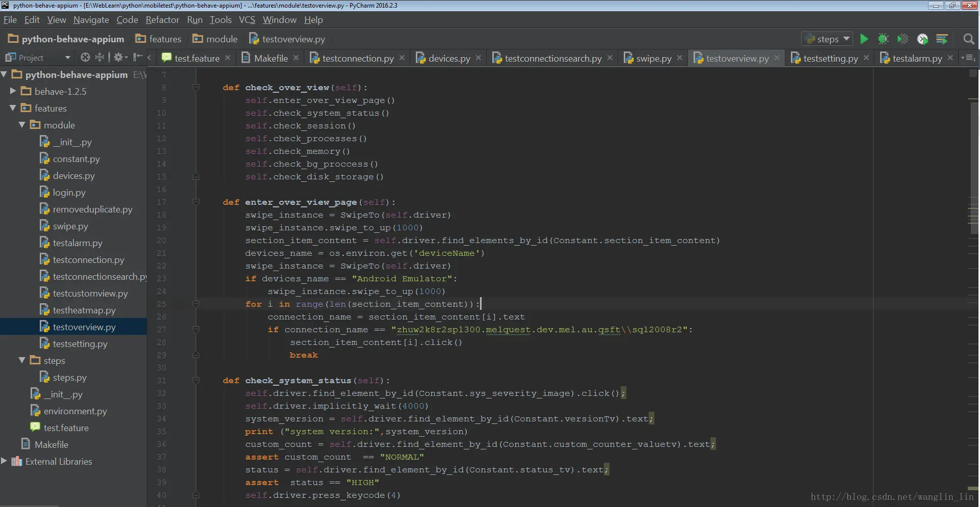Switch to the testconnectionsearch.py tab
This screenshot has height=507, width=980.
pos(553,59)
